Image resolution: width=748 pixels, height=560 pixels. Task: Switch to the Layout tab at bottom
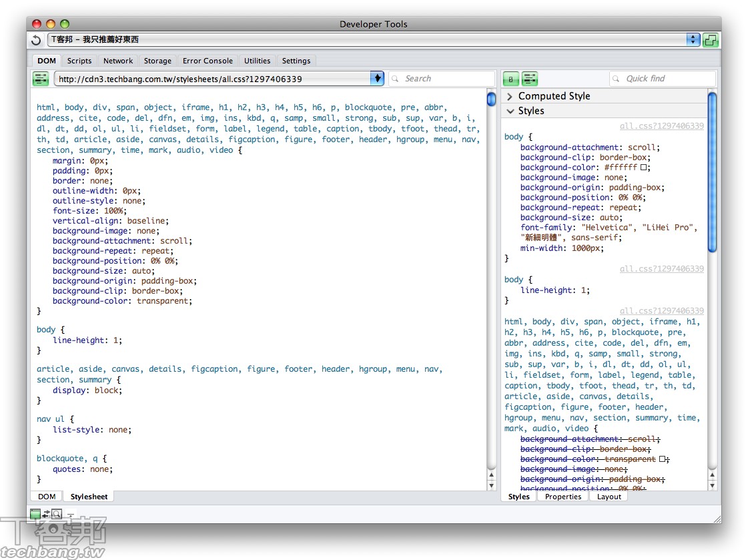[609, 497]
